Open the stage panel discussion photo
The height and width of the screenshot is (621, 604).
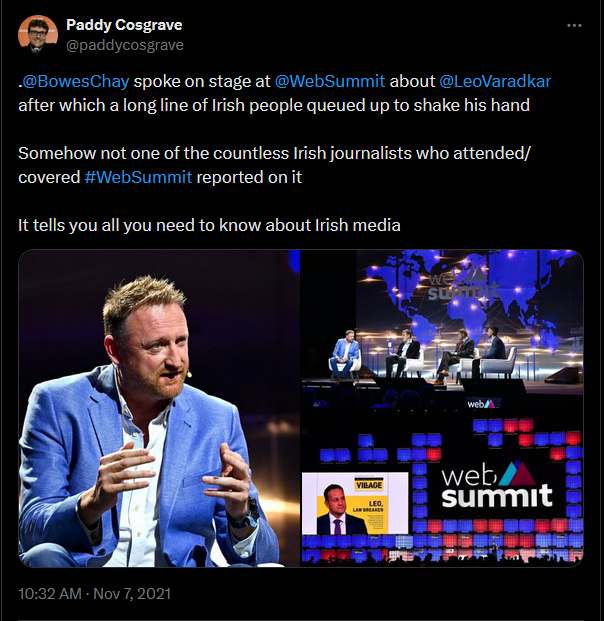pyautogui.click(x=442, y=330)
